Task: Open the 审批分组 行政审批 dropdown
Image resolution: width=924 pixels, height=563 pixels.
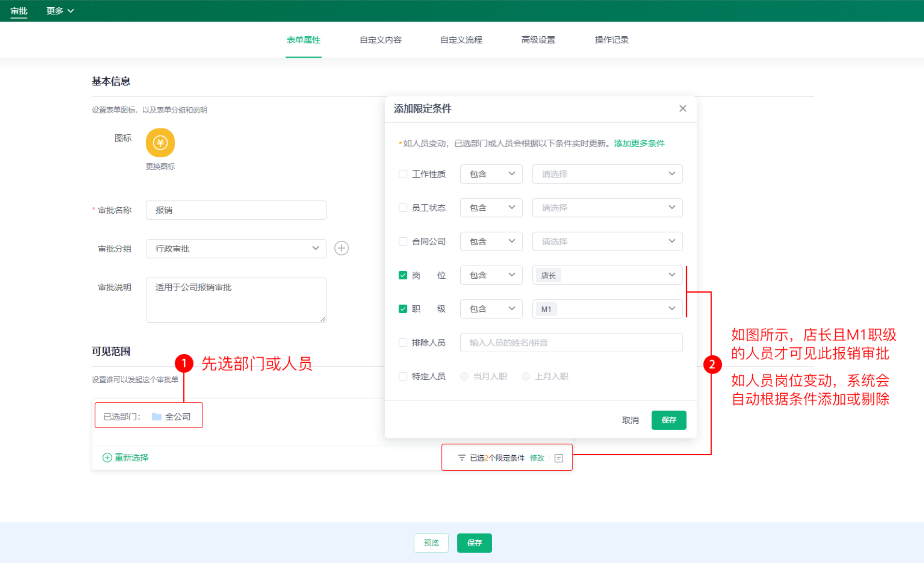Action: pos(236,249)
